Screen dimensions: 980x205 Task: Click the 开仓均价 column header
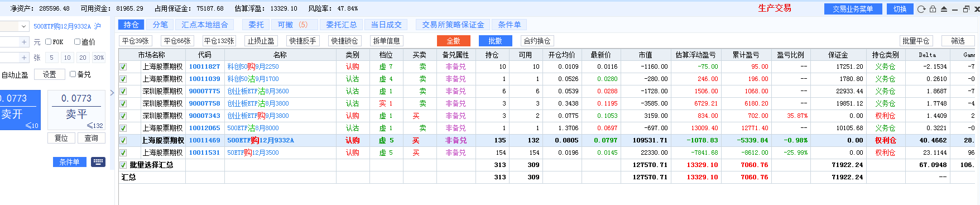561,55
